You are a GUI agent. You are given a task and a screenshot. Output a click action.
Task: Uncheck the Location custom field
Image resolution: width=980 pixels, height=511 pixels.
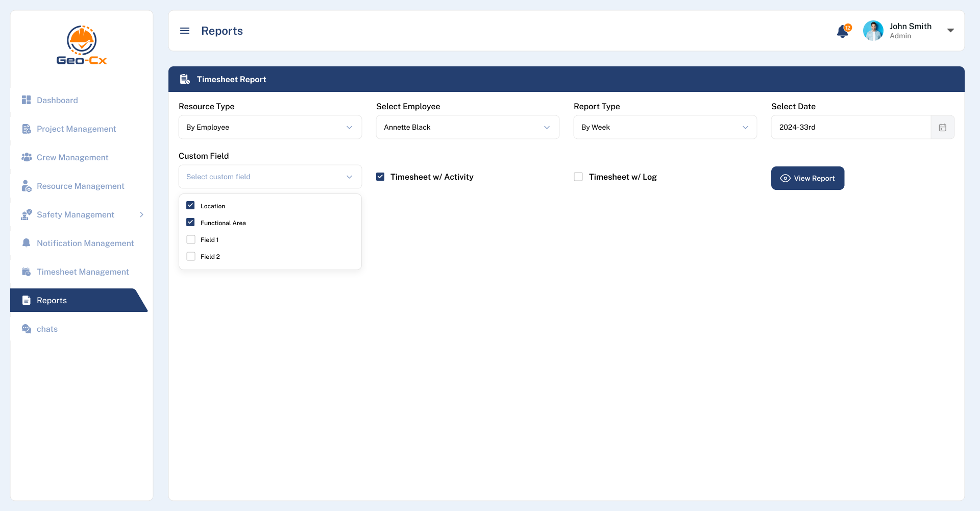pos(190,205)
